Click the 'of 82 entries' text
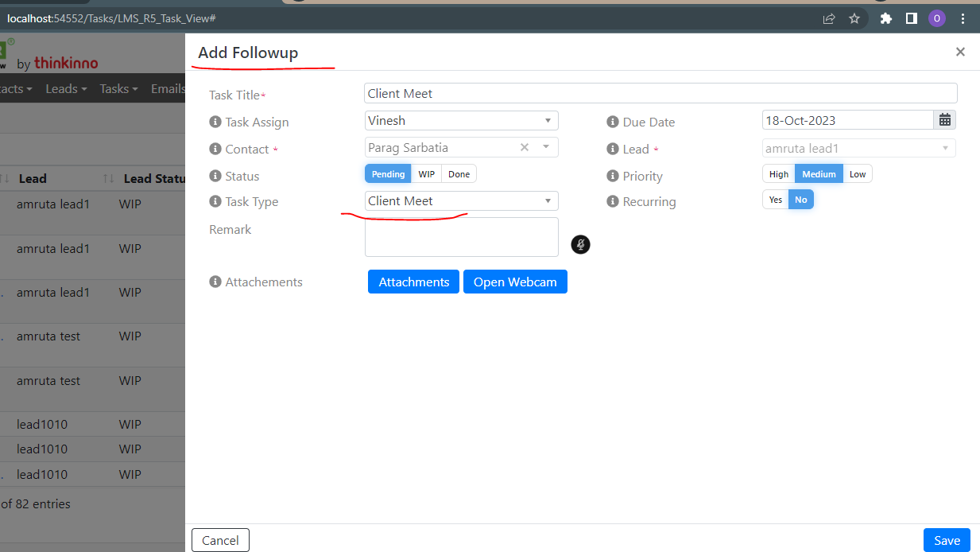The width and height of the screenshot is (980, 552). pyautogui.click(x=36, y=503)
